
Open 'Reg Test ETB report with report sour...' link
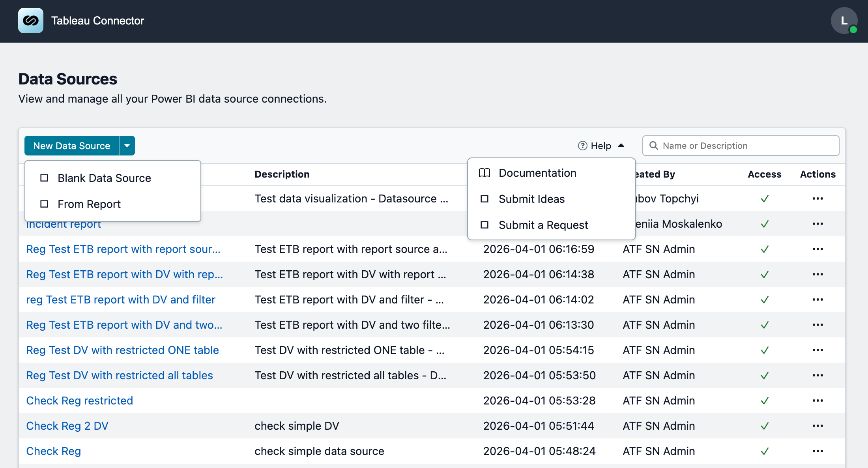coord(123,249)
